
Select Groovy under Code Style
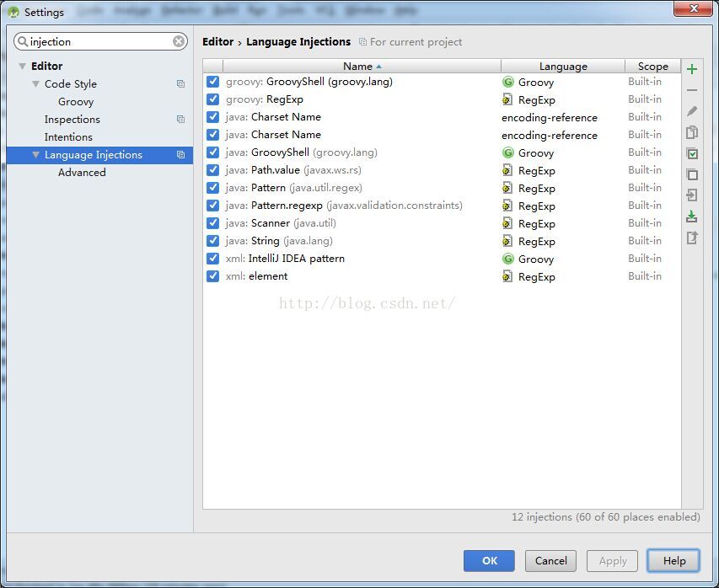point(76,102)
